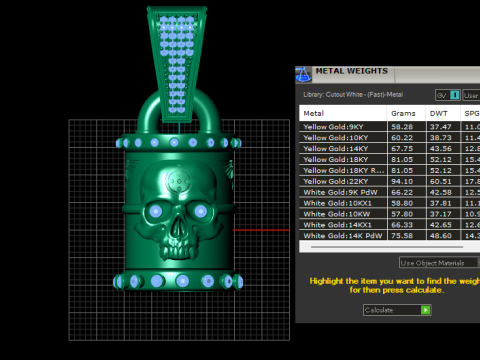Click the 37.81 DWT value
This screenshot has width=480, height=360.
tap(440, 203)
